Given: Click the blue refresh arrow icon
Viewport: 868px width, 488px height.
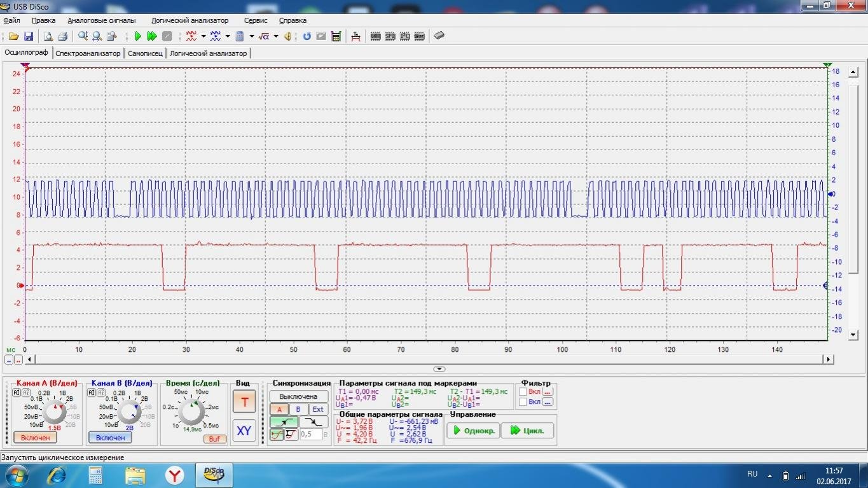Looking at the screenshot, I should (x=307, y=36).
